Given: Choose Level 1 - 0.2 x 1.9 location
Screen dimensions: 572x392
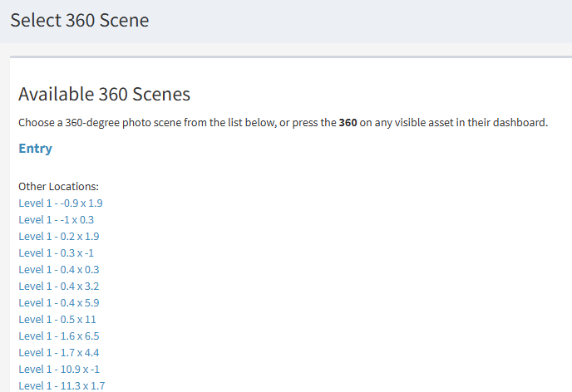Looking at the screenshot, I should tap(58, 236).
